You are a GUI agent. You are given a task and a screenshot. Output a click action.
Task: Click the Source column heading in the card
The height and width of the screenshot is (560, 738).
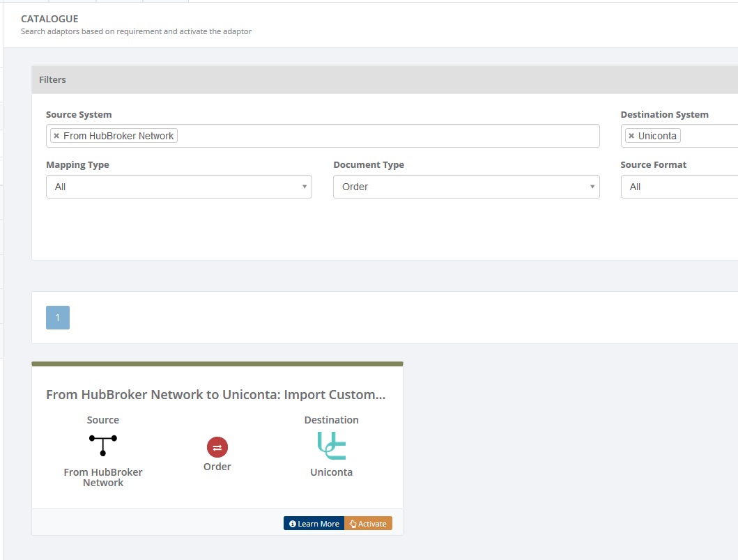[103, 420]
